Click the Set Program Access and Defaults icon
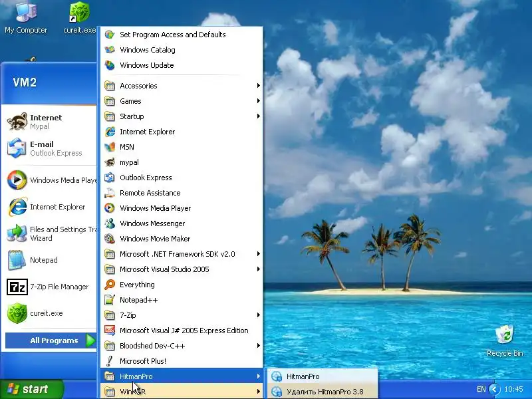The image size is (532, 399). point(110,35)
